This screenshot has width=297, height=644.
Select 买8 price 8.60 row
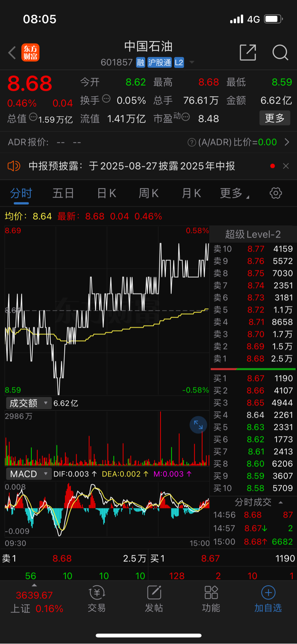click(253, 464)
